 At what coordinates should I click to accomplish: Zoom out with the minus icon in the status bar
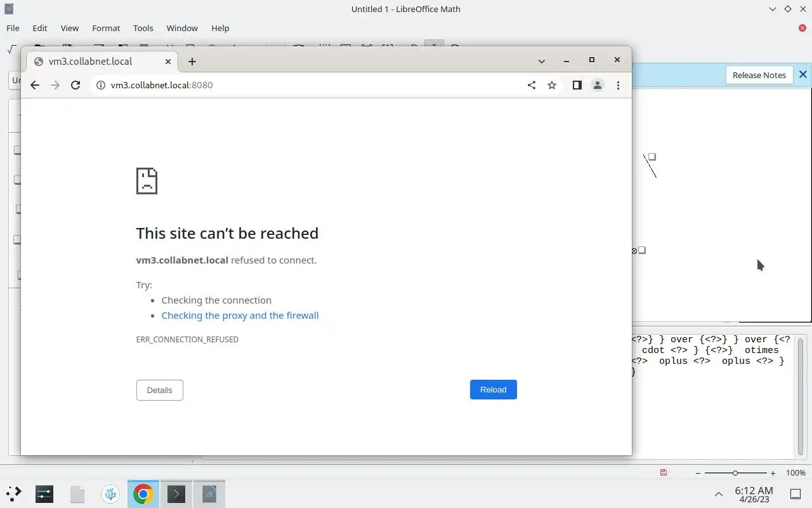tap(698, 473)
